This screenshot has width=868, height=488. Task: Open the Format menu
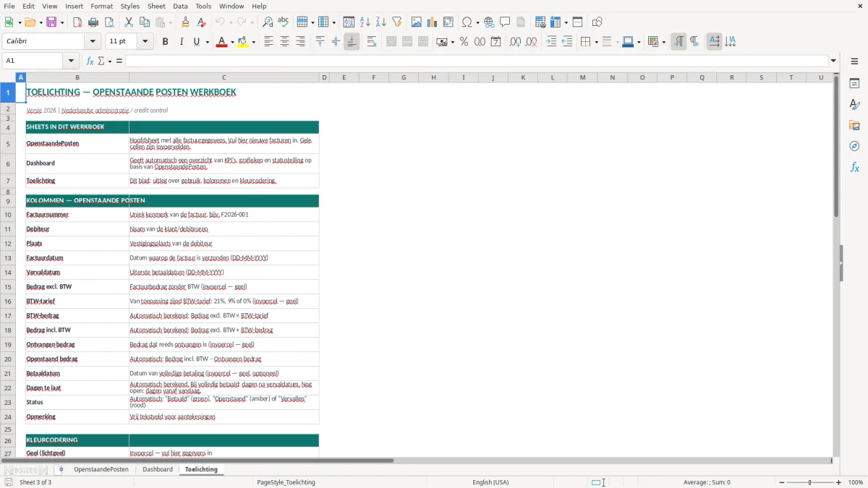coord(101,6)
